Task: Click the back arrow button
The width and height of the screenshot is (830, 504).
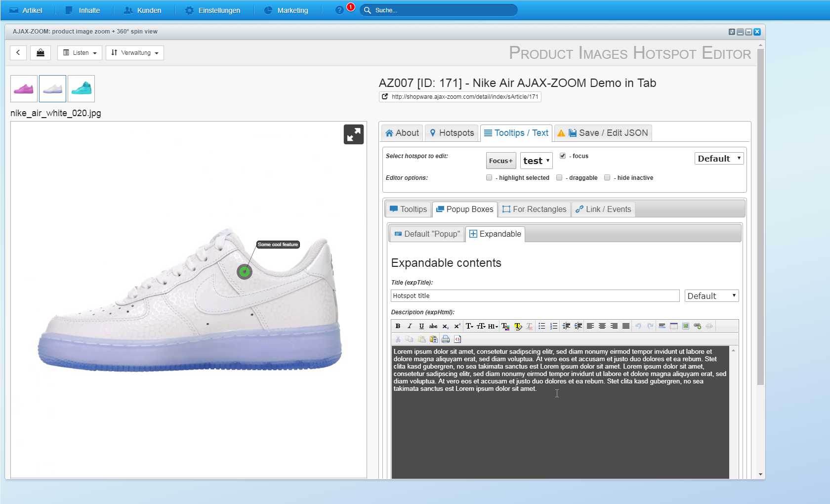Action: (x=18, y=52)
